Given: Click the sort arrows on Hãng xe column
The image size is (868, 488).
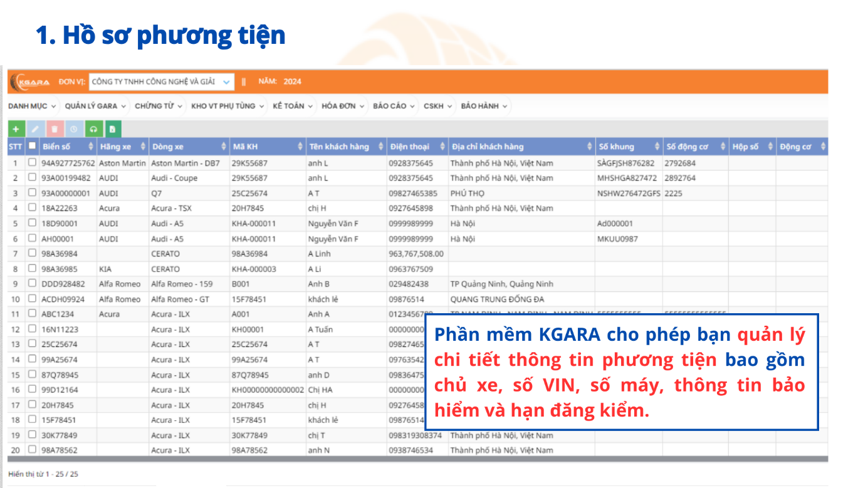Looking at the screenshot, I should coord(143,147).
